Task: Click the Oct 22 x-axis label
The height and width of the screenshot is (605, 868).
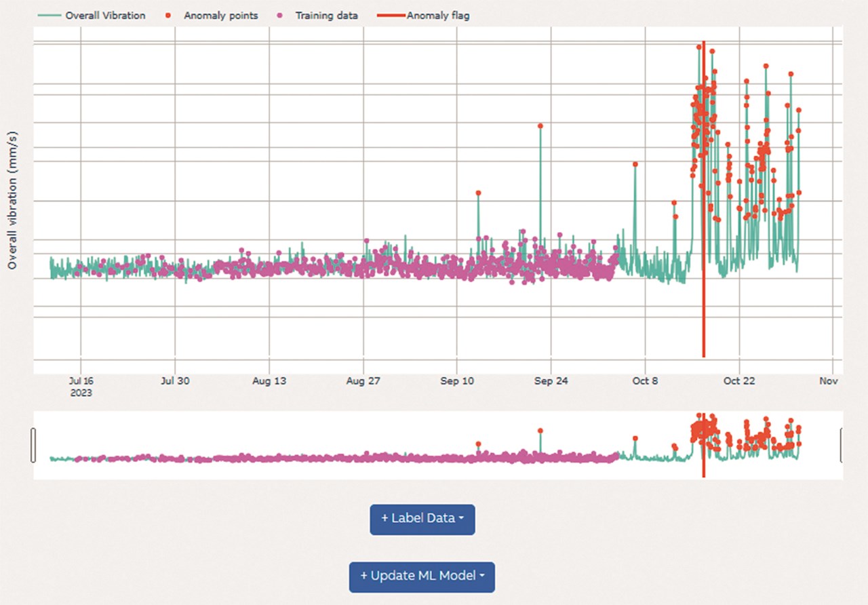Action: click(739, 381)
